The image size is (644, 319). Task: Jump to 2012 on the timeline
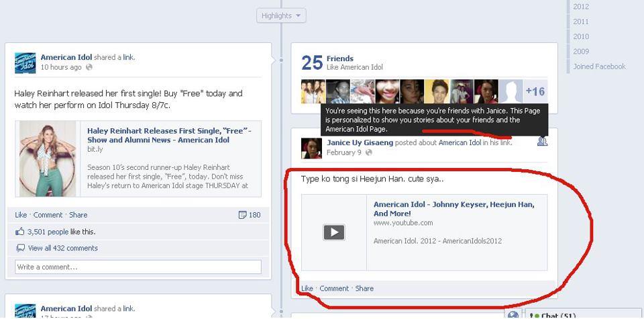tap(581, 7)
